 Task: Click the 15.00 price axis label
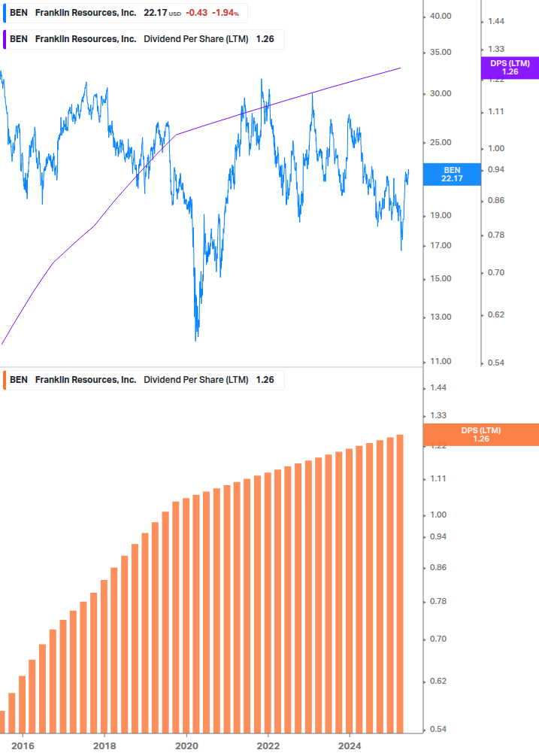(x=441, y=278)
